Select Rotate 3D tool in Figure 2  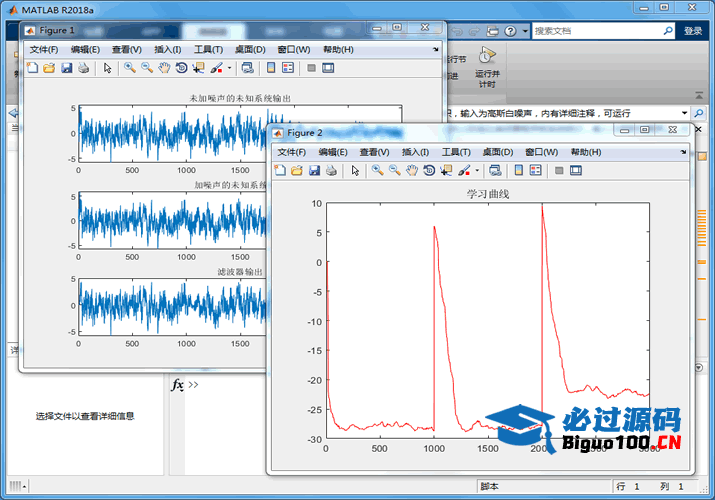pyautogui.click(x=429, y=170)
